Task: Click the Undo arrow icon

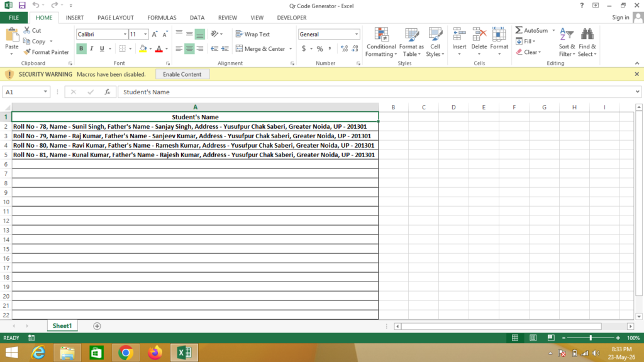Action: coord(36,5)
